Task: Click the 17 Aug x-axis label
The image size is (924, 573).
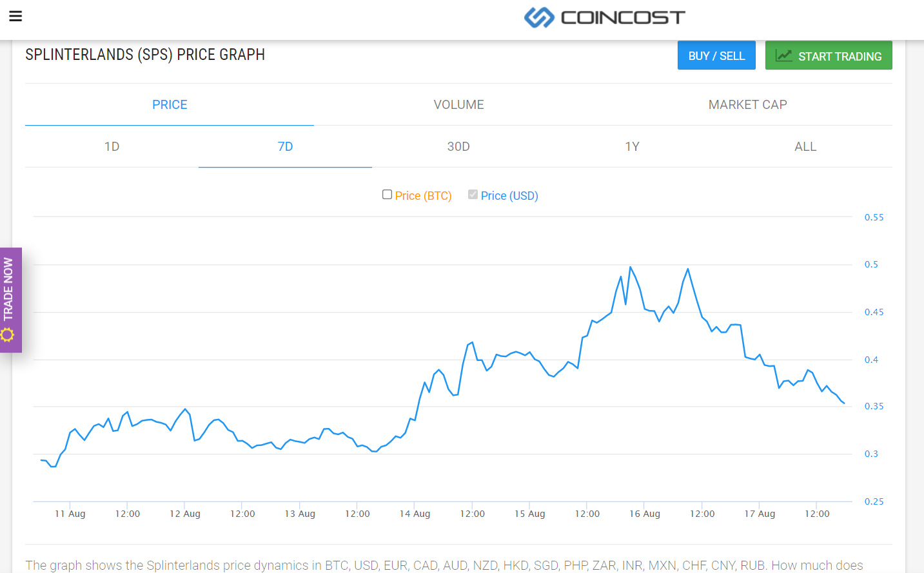Action: 760,514
